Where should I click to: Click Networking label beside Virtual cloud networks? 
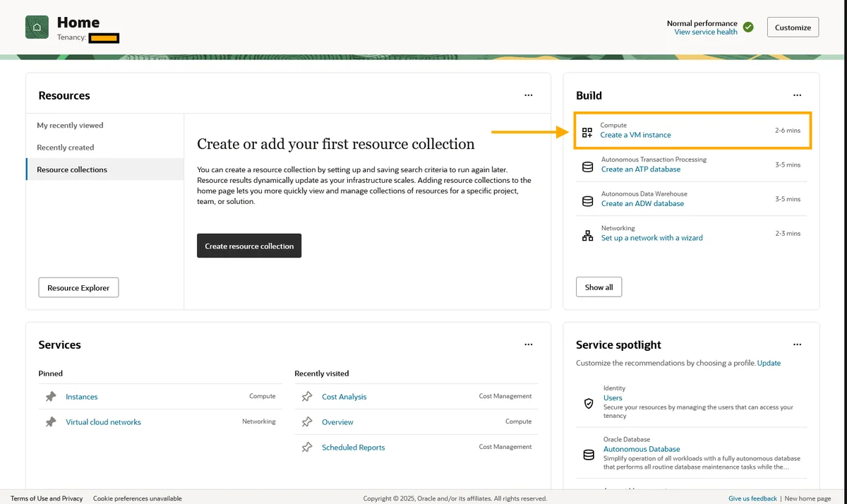(259, 421)
